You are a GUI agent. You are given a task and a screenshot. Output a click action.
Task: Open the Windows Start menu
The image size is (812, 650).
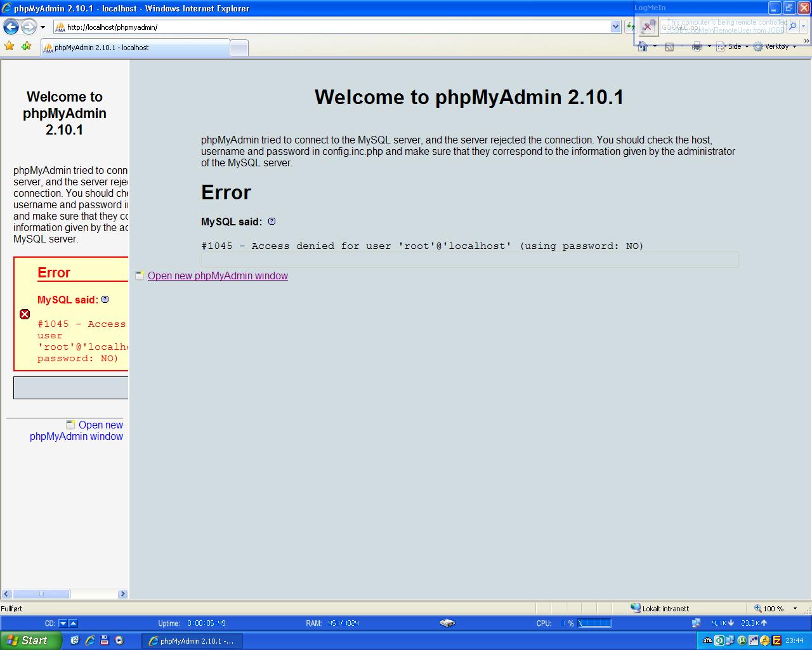30,640
